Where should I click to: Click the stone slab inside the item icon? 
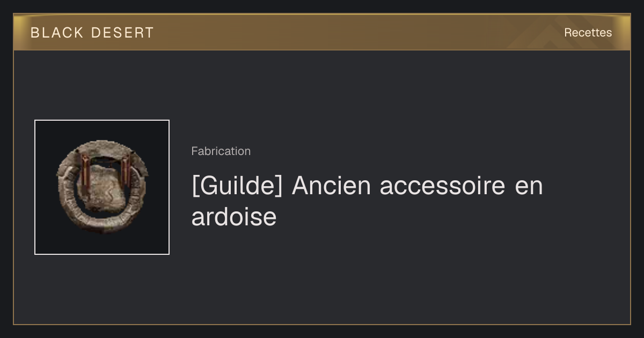pyautogui.click(x=105, y=188)
